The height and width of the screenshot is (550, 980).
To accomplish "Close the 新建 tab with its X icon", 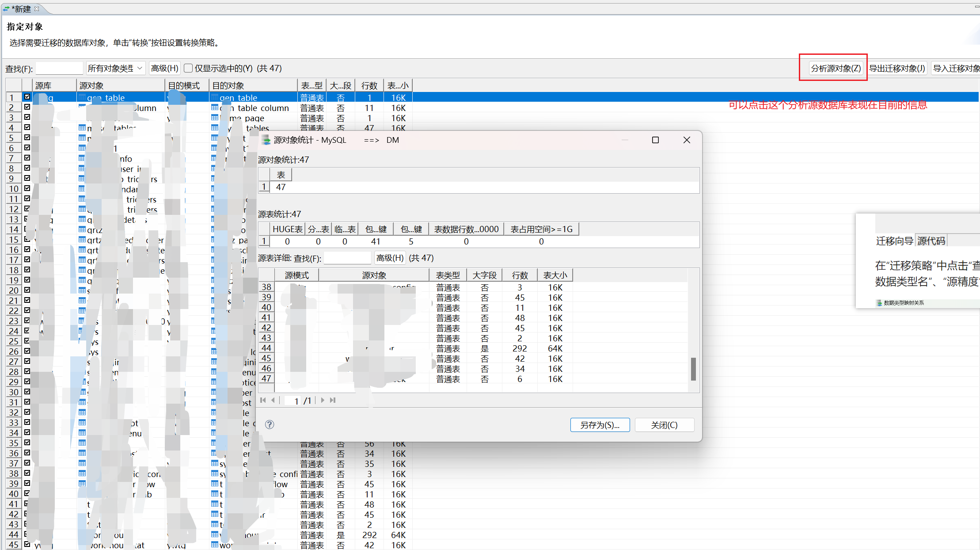I will [37, 8].
